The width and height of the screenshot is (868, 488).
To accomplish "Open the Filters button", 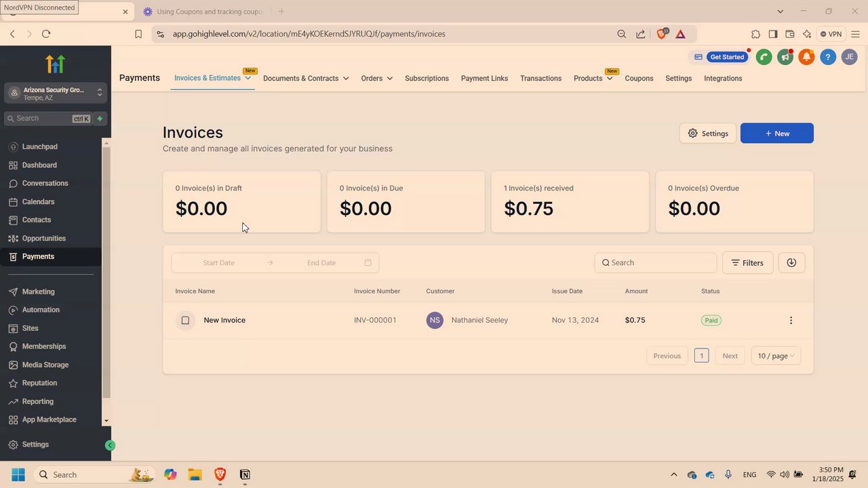I will [748, 262].
